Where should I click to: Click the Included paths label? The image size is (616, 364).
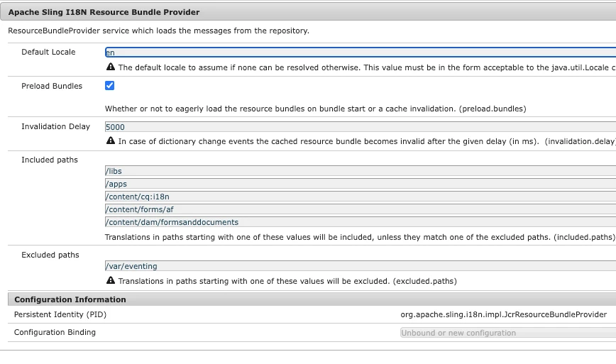click(50, 160)
